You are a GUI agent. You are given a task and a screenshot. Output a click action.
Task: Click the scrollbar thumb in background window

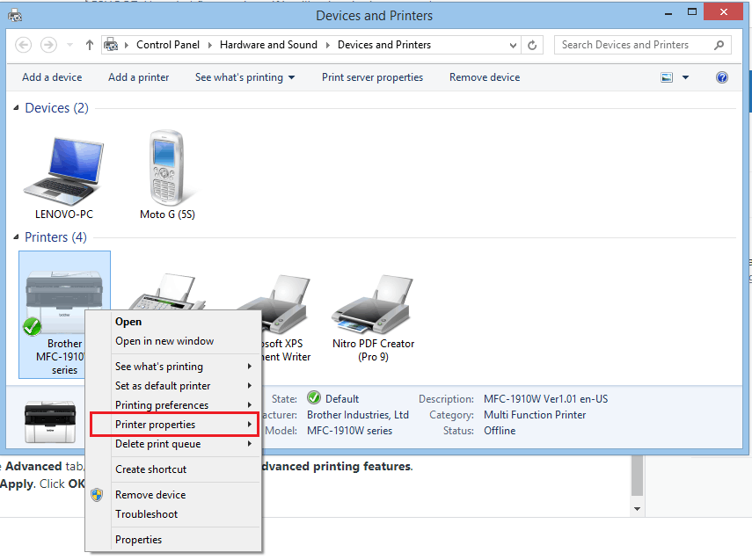[x=637, y=476]
